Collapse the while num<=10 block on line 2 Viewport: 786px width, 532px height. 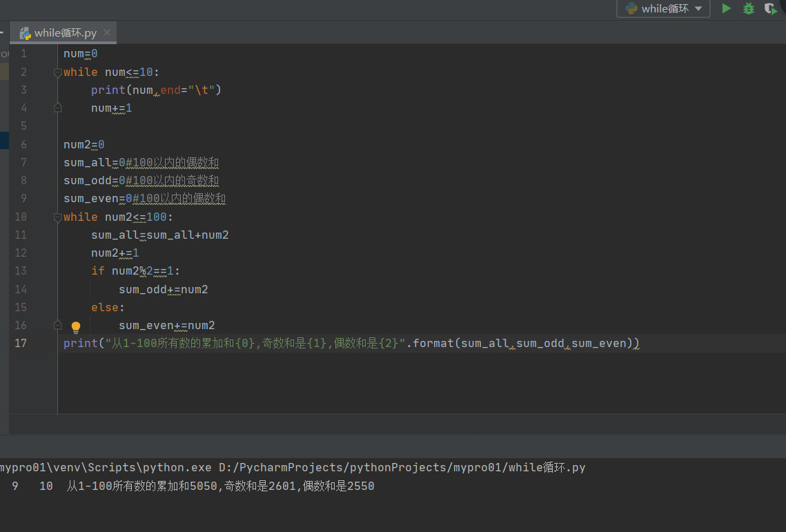58,72
